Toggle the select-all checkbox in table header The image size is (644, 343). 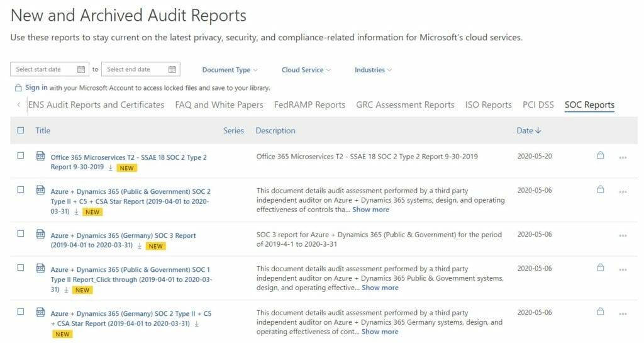[x=21, y=130]
